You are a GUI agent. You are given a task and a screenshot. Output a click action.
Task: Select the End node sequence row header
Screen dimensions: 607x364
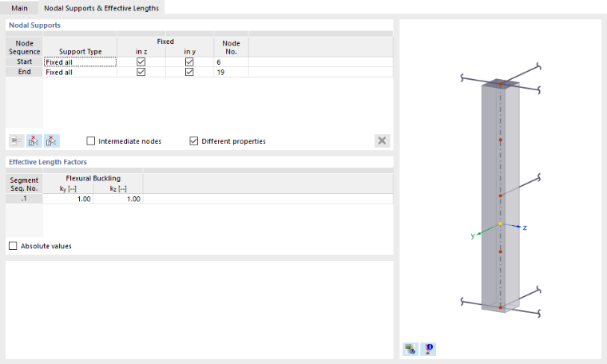[x=24, y=72]
